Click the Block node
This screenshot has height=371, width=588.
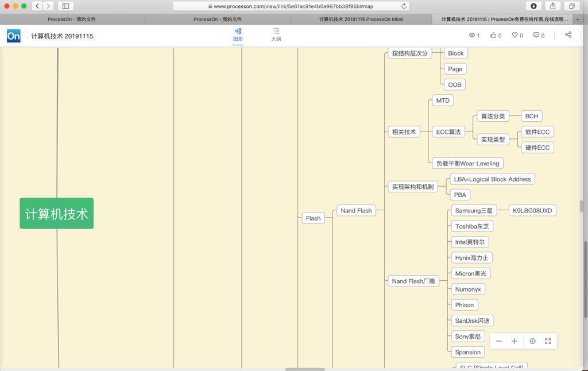[x=455, y=53]
